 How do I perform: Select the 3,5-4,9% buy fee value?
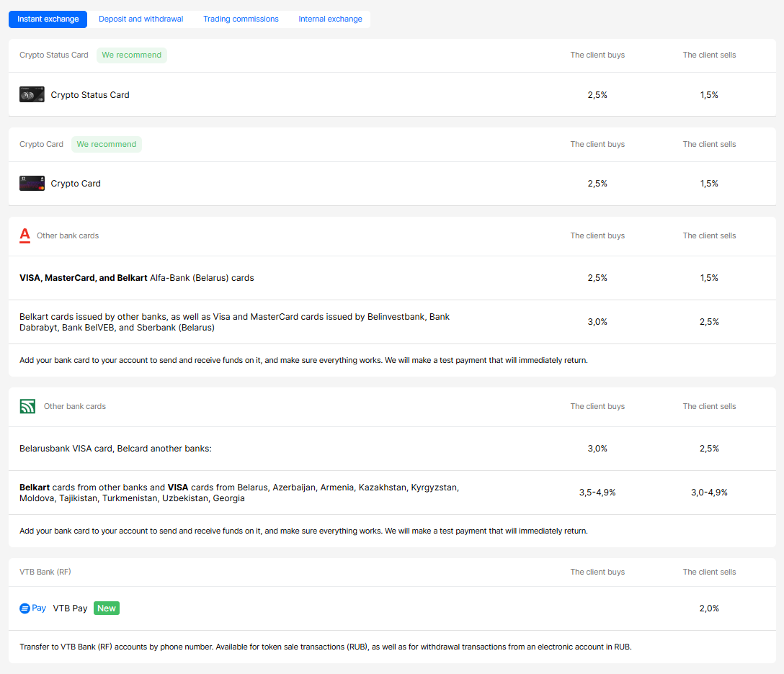pyautogui.click(x=597, y=492)
